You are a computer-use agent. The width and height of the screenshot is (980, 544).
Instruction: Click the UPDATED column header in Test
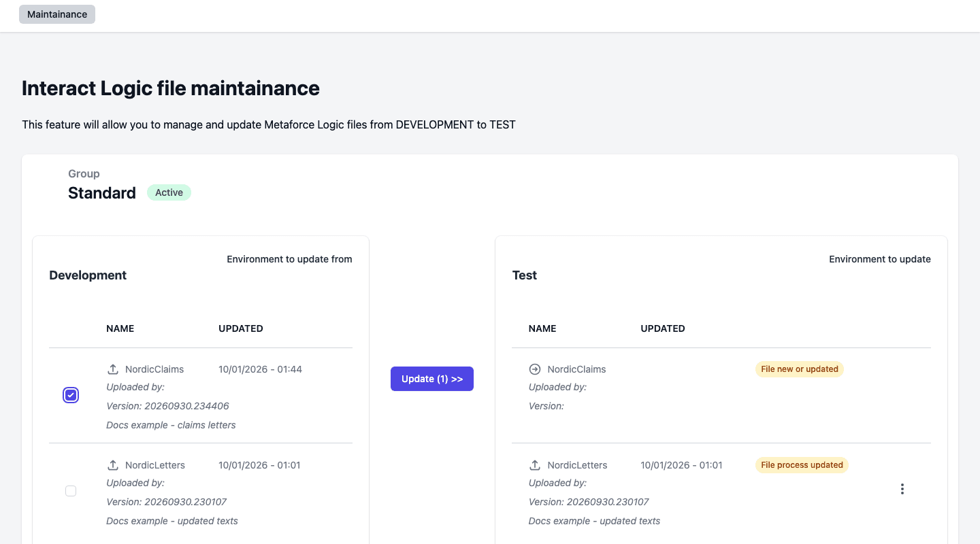coord(663,328)
